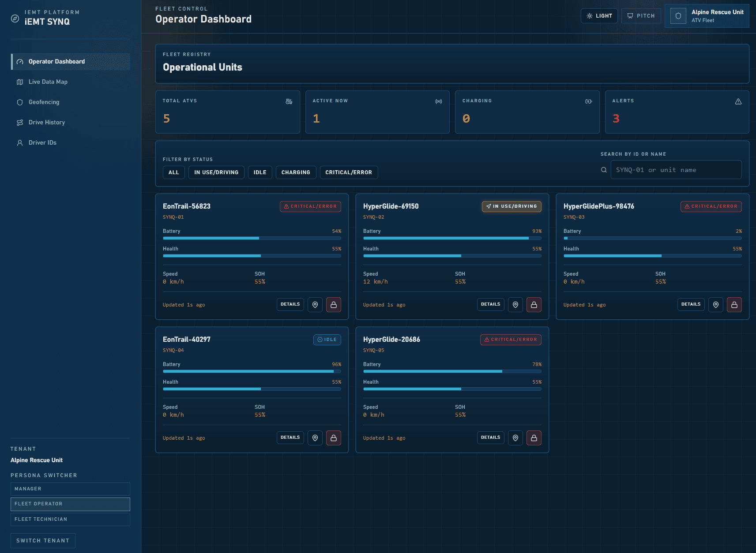756x553 pixels.
Task: Click the search by ID or name field
Action: click(676, 170)
